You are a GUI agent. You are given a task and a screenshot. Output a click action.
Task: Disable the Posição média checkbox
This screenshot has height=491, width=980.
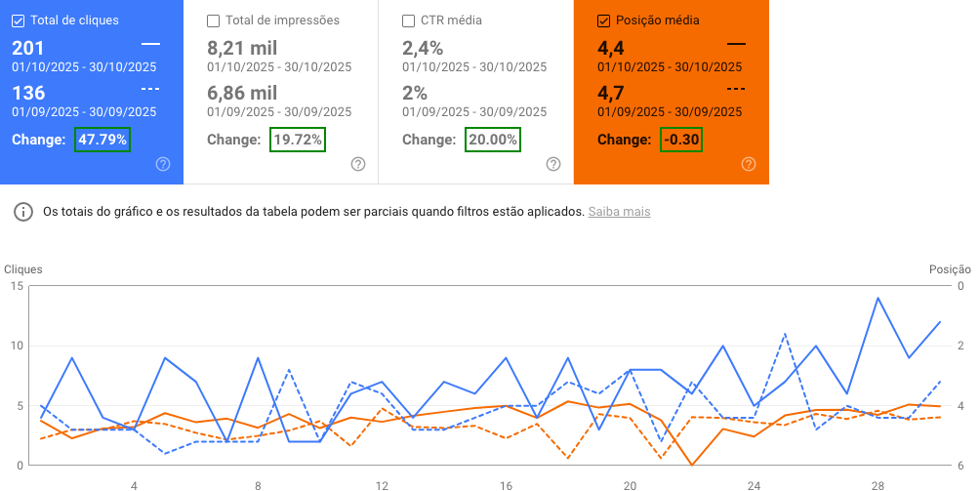pos(604,20)
